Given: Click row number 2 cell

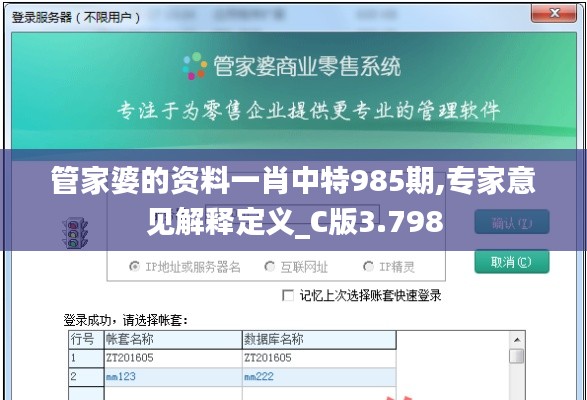Looking at the screenshot, I should (86, 377).
